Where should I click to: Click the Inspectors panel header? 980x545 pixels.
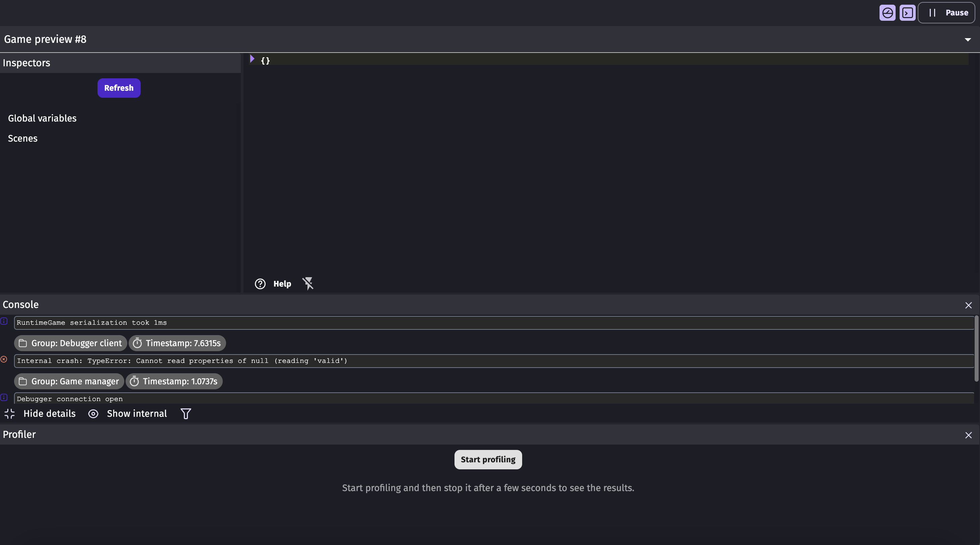pos(120,63)
